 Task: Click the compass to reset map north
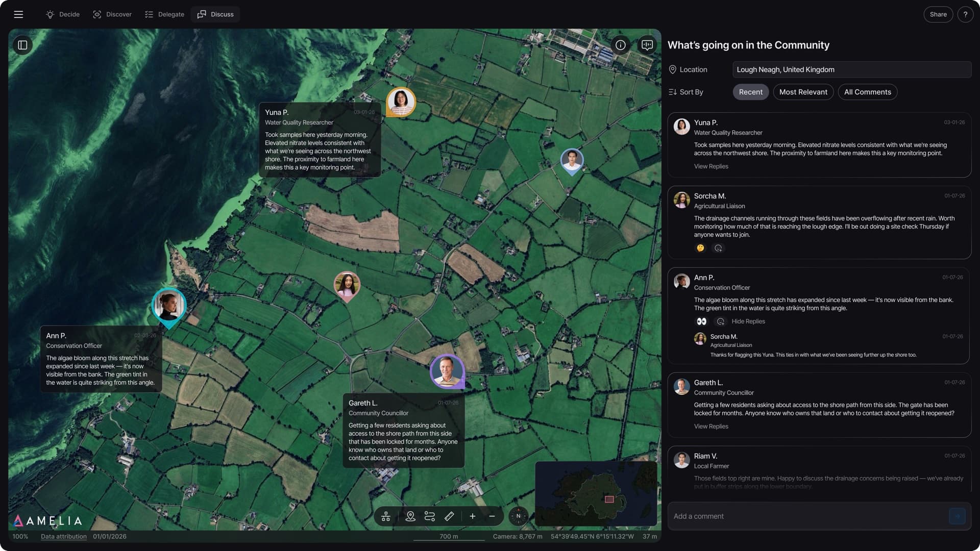(518, 516)
